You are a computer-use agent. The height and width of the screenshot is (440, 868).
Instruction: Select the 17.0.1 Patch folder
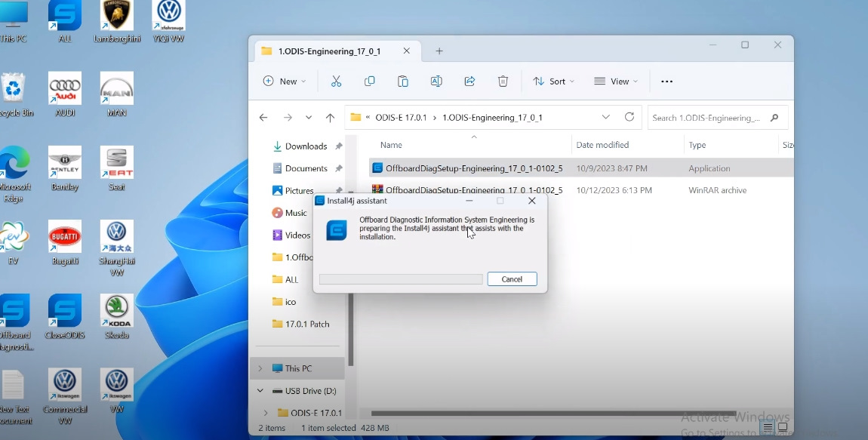point(306,324)
